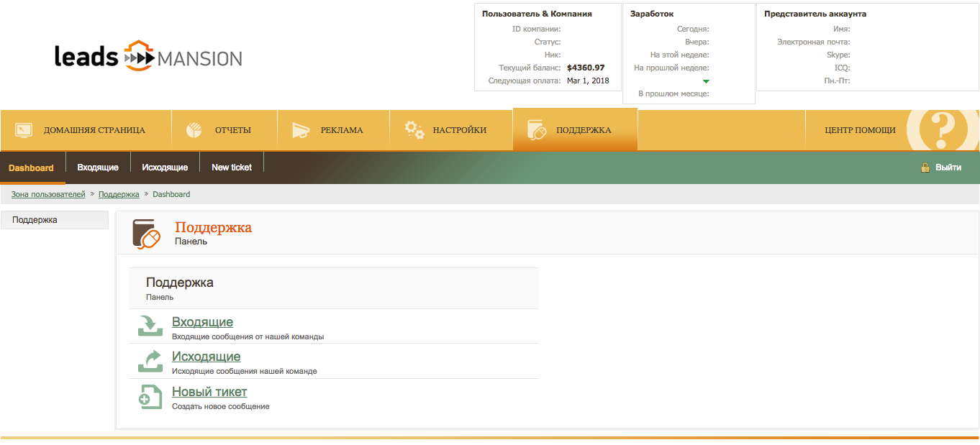Viewport: 980px width, 445px height.
Task: Select the Dashboard tab
Action: 31,168
